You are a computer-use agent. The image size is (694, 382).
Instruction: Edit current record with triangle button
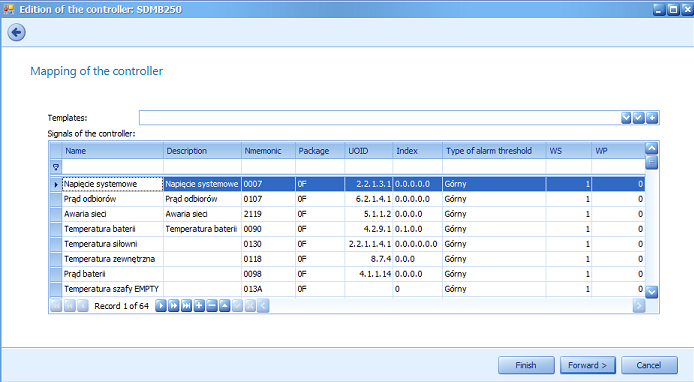pyautogui.click(x=225, y=306)
